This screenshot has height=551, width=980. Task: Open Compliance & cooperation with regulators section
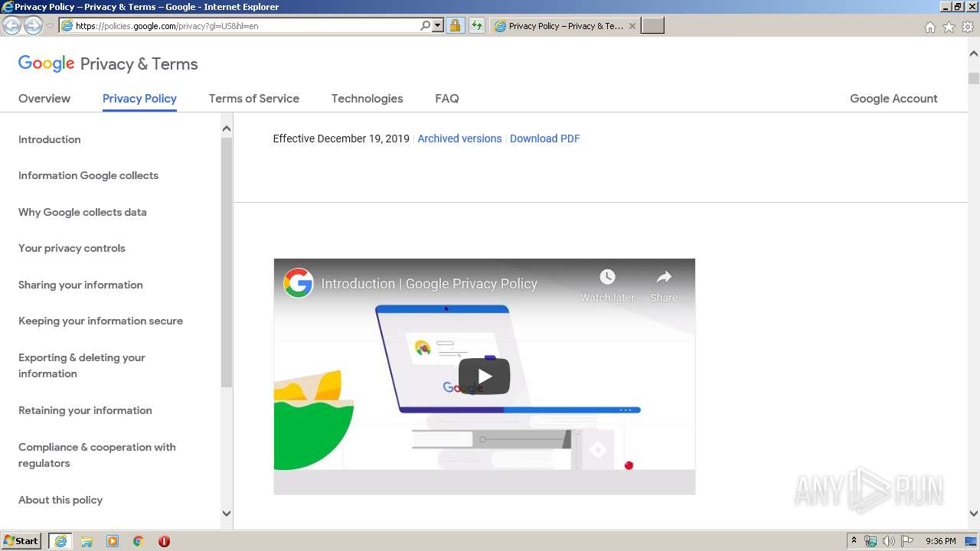pyautogui.click(x=97, y=455)
